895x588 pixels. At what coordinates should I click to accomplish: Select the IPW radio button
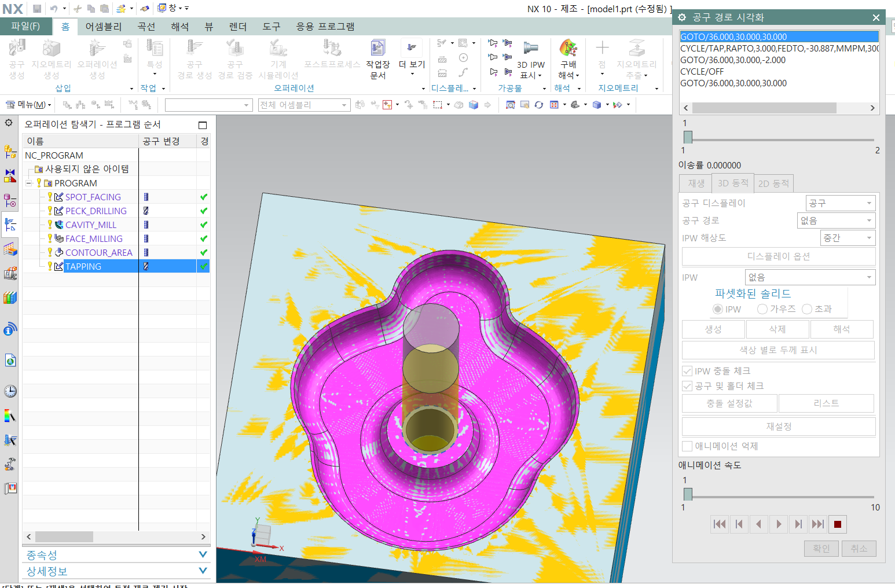click(x=718, y=309)
